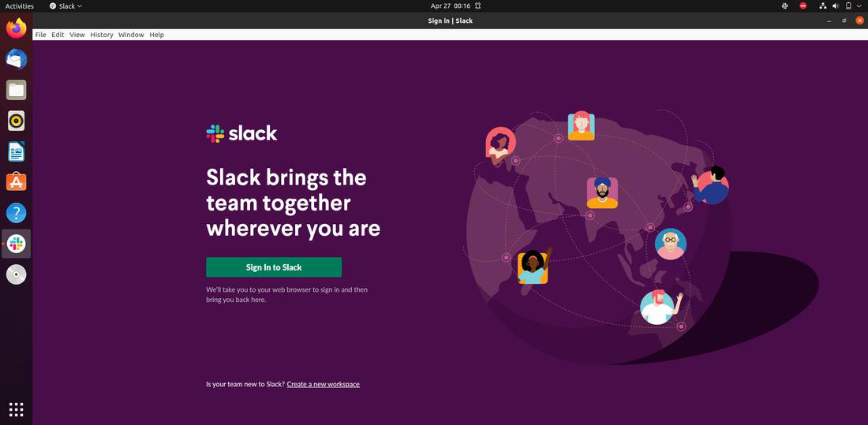This screenshot has height=425, width=868.
Task: Open the network status icon
Action: (x=822, y=6)
